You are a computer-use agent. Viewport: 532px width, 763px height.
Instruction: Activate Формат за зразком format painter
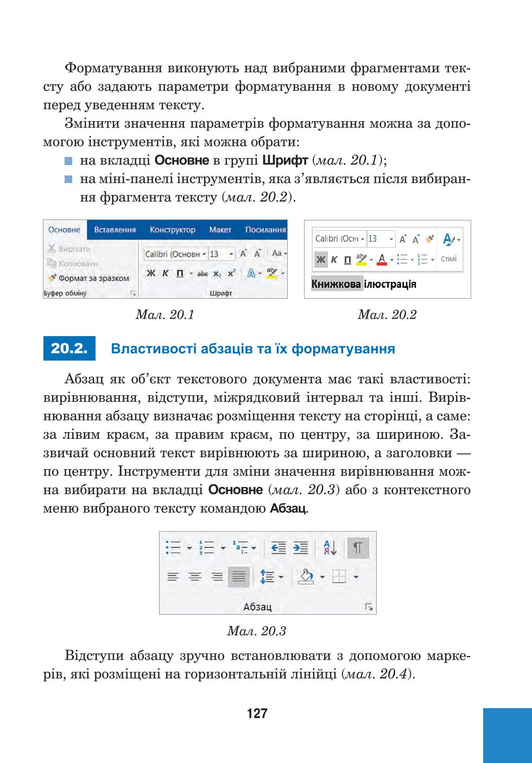[x=88, y=278]
